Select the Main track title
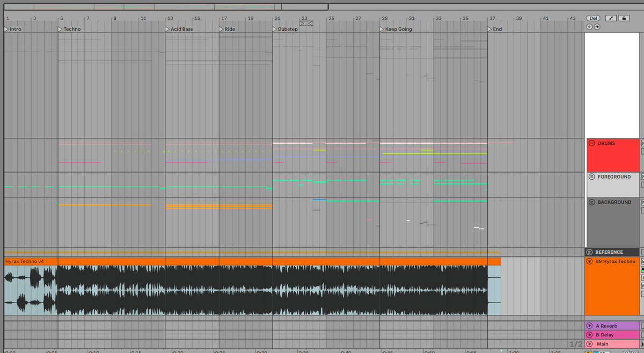Image resolution: width=644 pixels, height=353 pixels. (603, 344)
